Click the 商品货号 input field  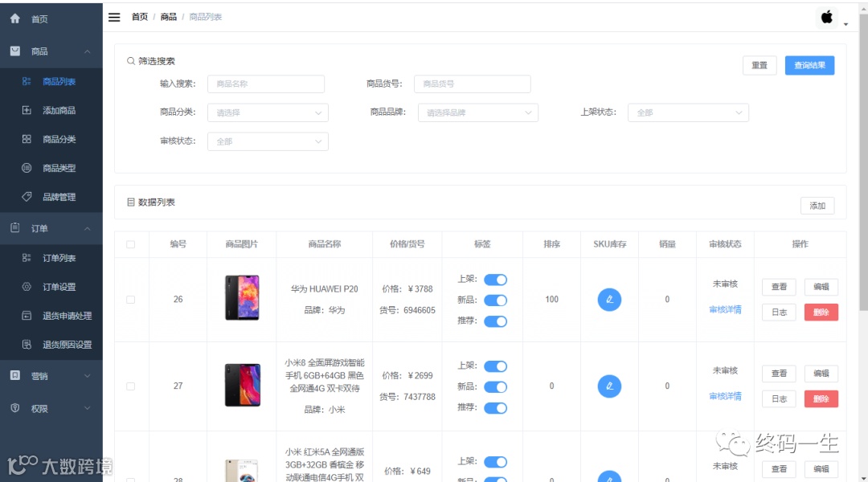(473, 84)
